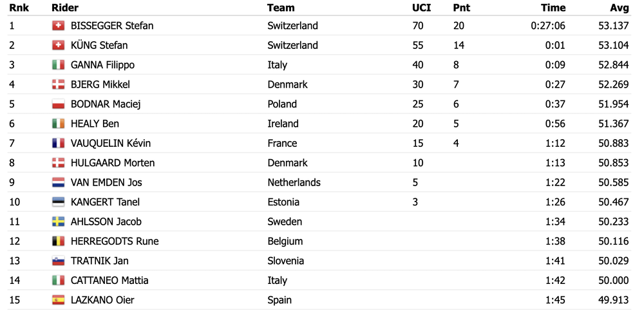Image resolution: width=644 pixels, height=311 pixels.
Task: Sort results by Avg column header
Action: pyautogui.click(x=620, y=8)
